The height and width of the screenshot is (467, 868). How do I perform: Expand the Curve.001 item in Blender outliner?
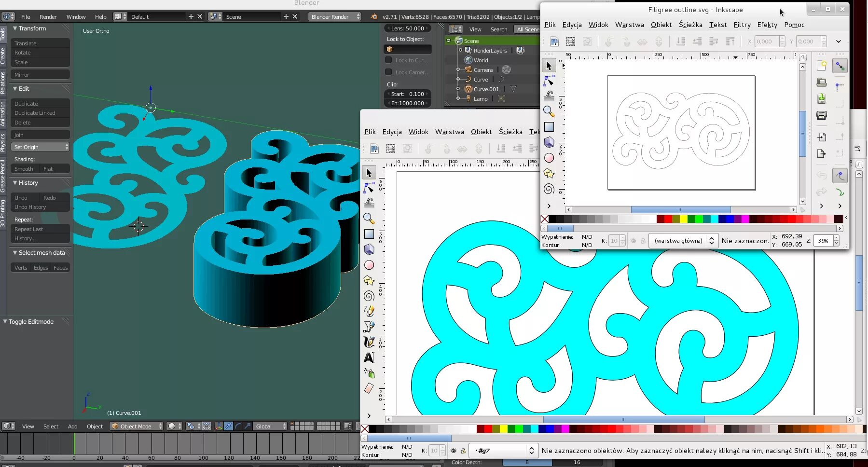coord(458,89)
